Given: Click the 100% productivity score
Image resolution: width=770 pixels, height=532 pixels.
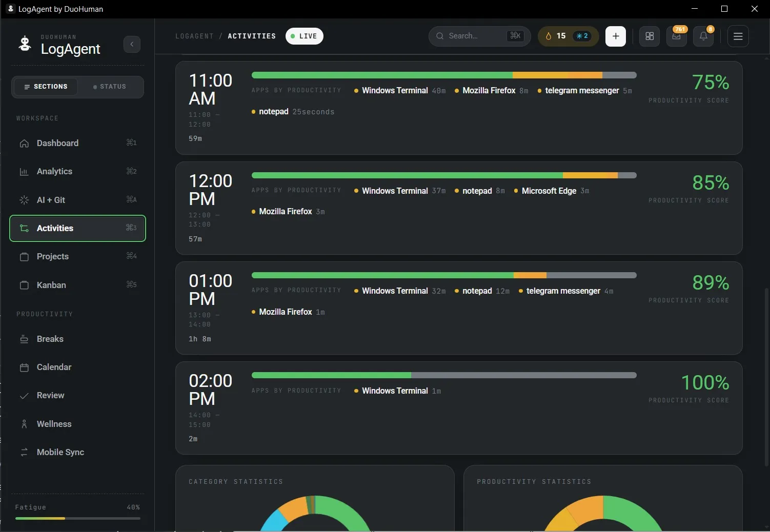Looking at the screenshot, I should (x=705, y=382).
